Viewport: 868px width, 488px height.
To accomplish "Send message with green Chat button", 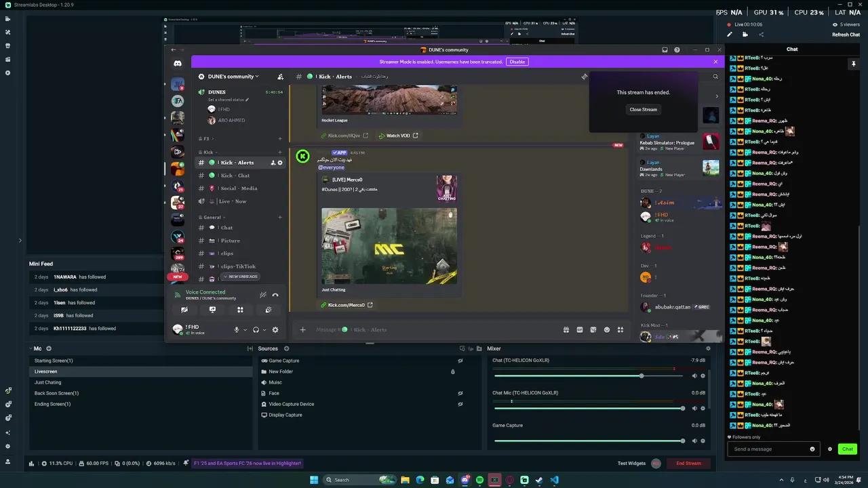I will click(x=847, y=449).
